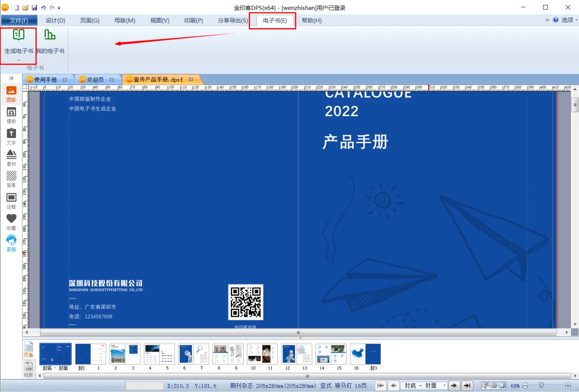The width and height of the screenshot is (579, 392).
Task: Select the 电子书(E) ribbon tab
Action: pyautogui.click(x=275, y=20)
